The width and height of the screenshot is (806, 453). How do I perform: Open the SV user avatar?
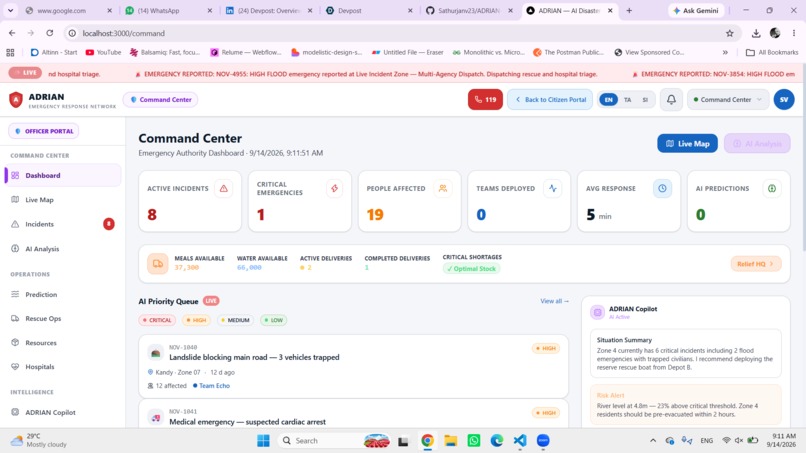(x=784, y=100)
